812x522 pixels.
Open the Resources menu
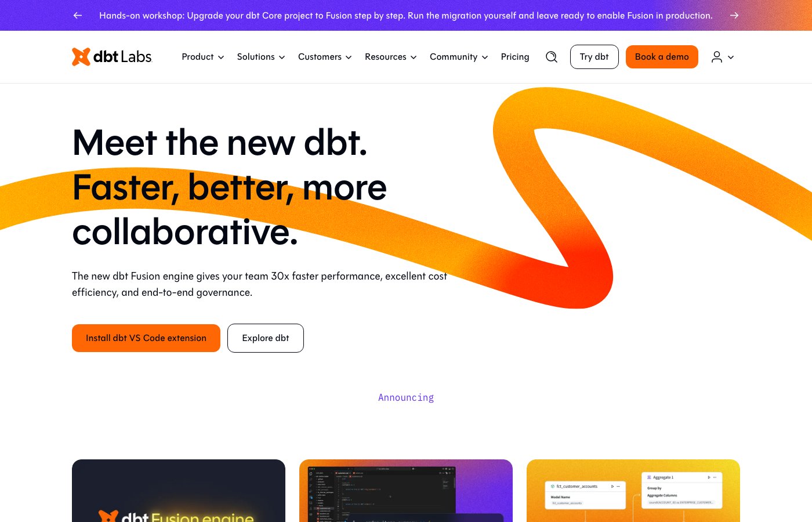[x=390, y=57]
